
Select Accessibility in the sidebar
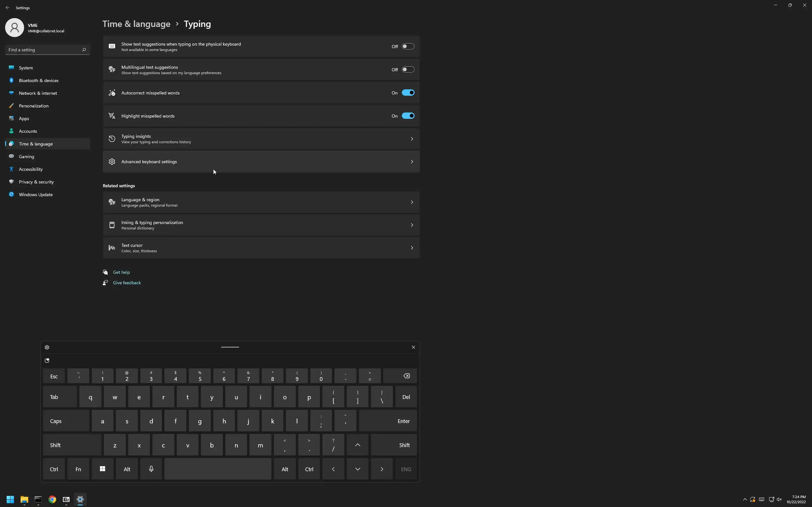(x=30, y=169)
